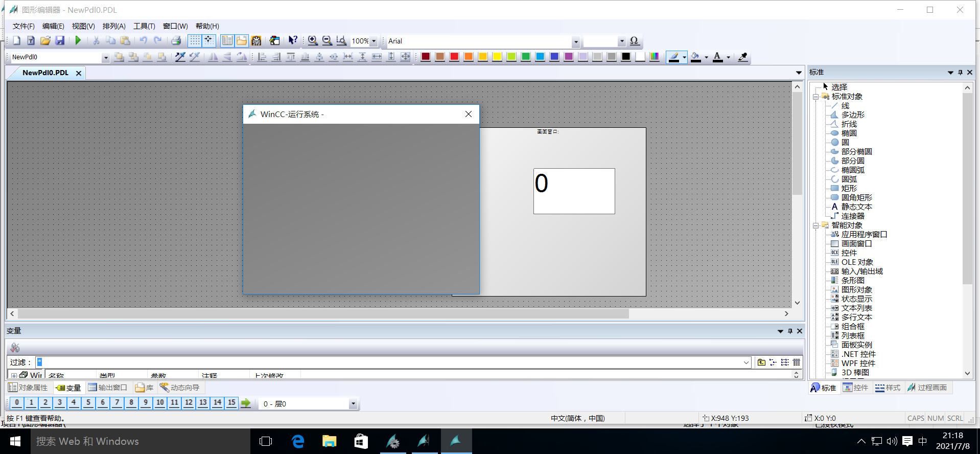The image size is (980, 454).
Task: Click the zoom in magnifier icon
Action: pyautogui.click(x=313, y=40)
